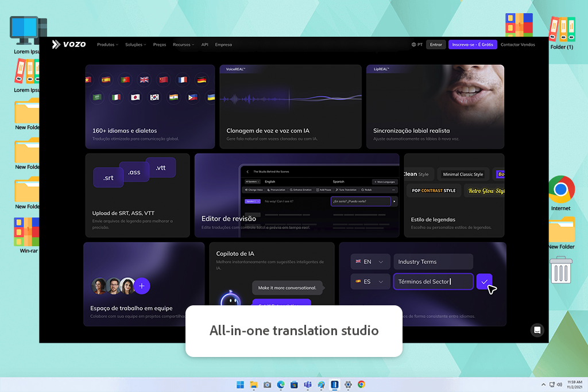This screenshot has width=588, height=392.
Task: Go to Preços page
Action: click(160, 45)
